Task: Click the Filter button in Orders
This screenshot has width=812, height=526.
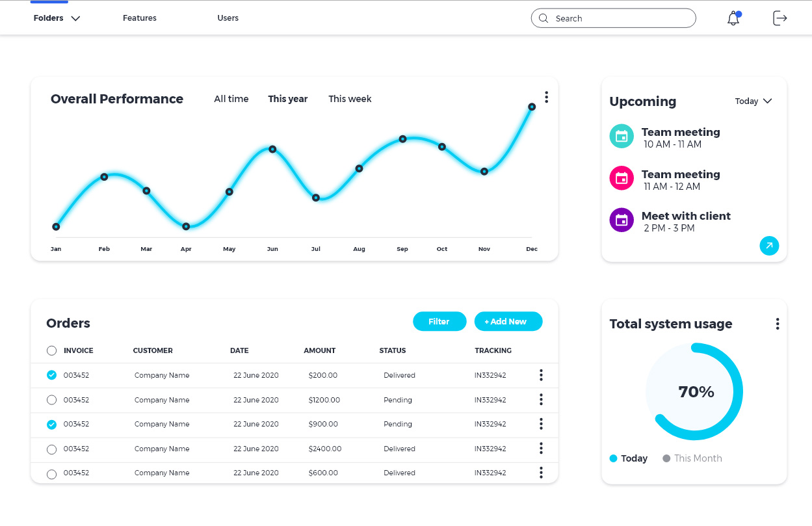Action: (x=439, y=321)
